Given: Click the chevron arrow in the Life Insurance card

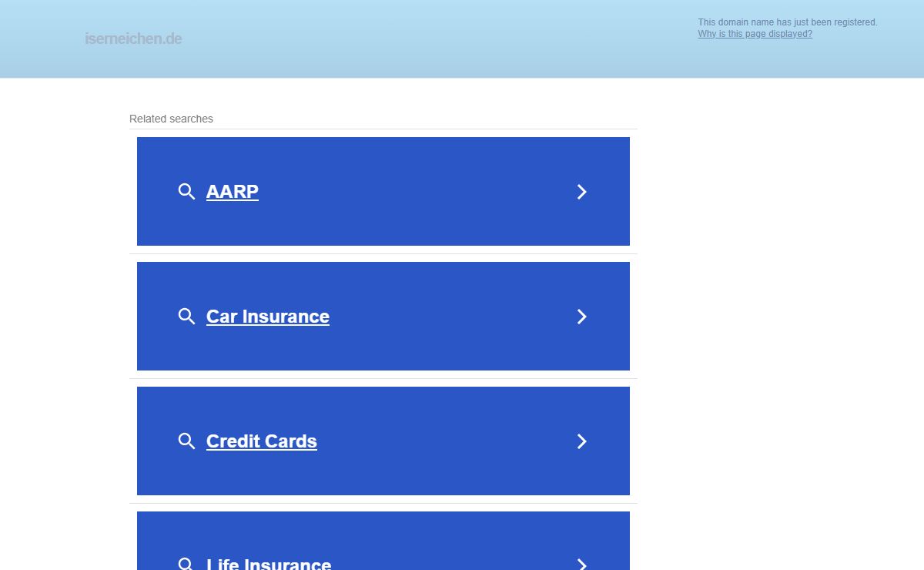Looking at the screenshot, I should [x=582, y=565].
